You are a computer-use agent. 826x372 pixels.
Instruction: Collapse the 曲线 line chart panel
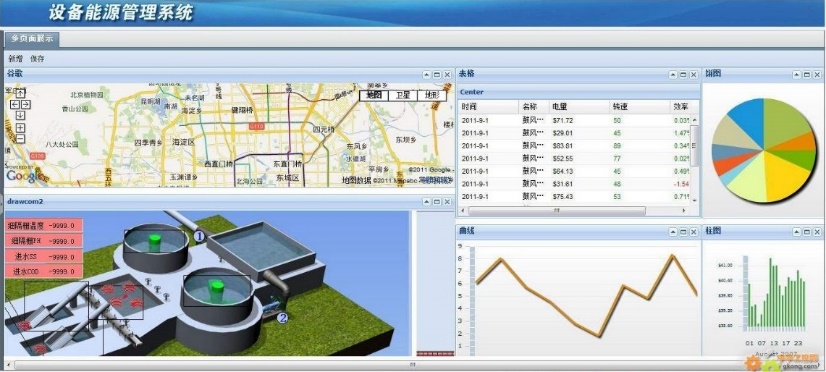pyautogui.click(x=673, y=232)
